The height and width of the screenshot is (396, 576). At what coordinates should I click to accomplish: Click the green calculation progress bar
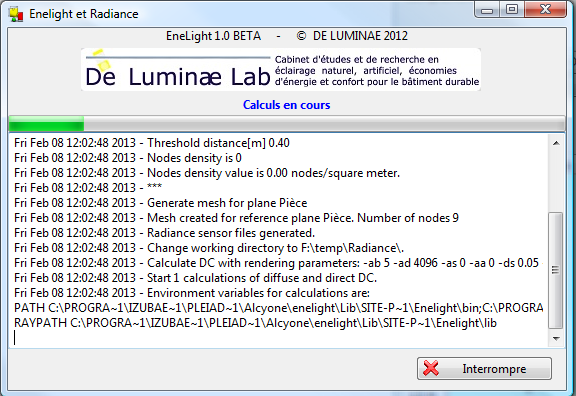click(x=287, y=124)
